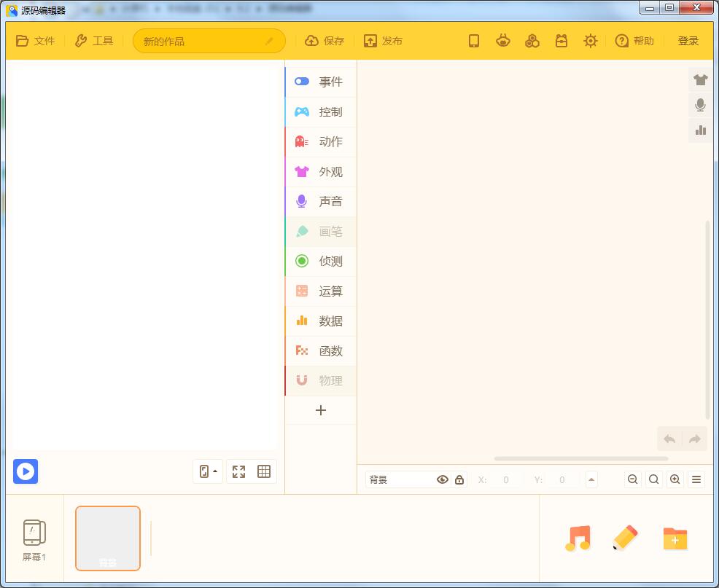Click the 登录 login button
This screenshot has width=719, height=588.
(x=688, y=41)
